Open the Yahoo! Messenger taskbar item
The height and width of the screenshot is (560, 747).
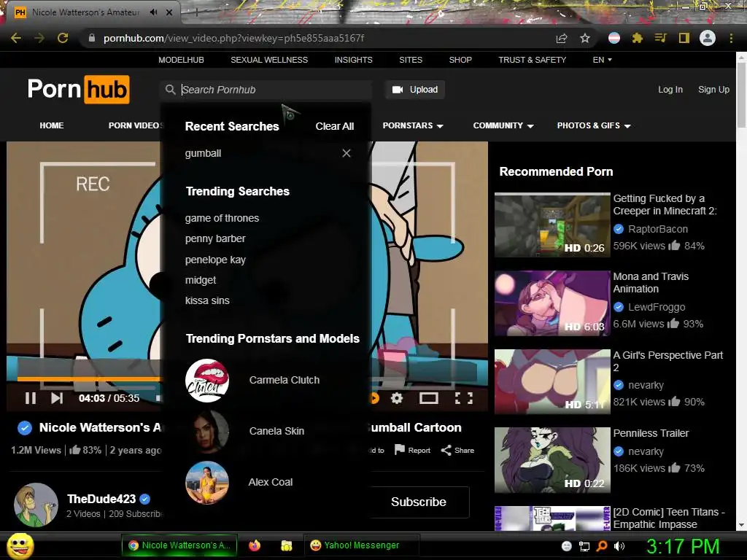point(361,545)
